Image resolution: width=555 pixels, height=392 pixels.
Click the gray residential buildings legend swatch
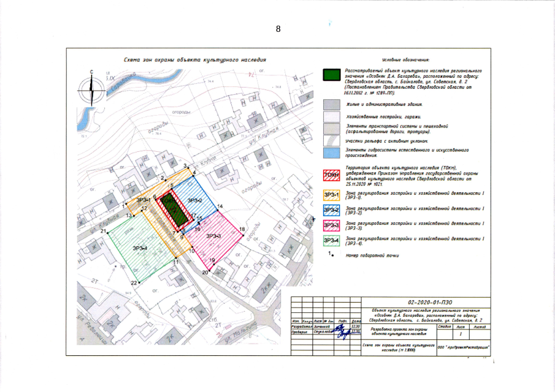pos(331,105)
